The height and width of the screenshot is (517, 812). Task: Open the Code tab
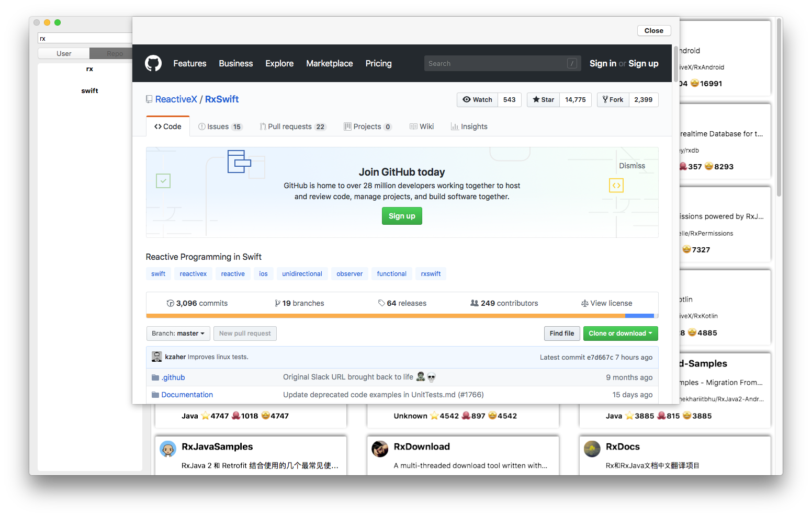point(167,127)
